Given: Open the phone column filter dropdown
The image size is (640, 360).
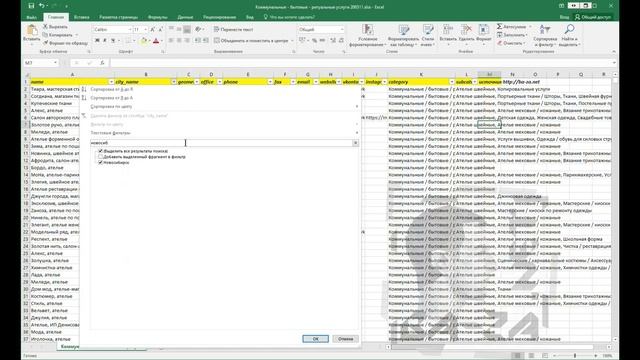Looking at the screenshot, I should (x=270, y=82).
